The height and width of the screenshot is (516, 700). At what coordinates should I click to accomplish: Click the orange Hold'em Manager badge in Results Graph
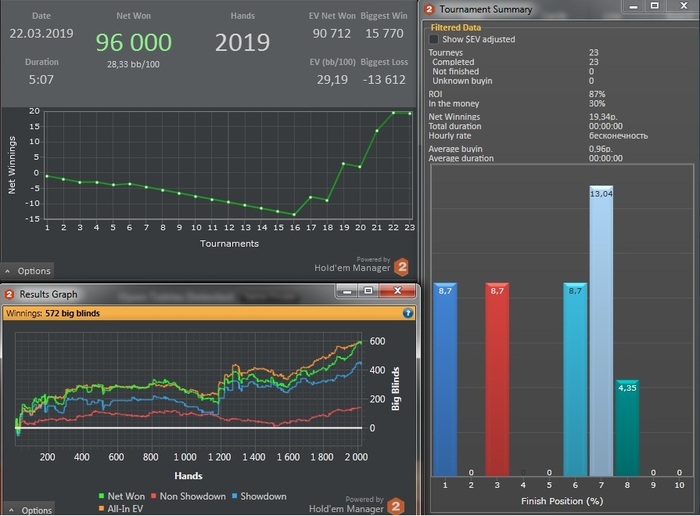pyautogui.click(x=396, y=506)
